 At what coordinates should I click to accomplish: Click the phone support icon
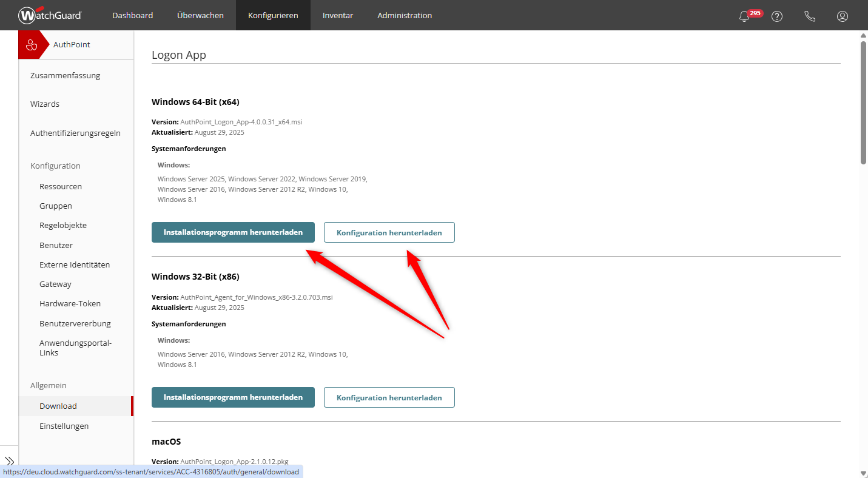tap(809, 16)
